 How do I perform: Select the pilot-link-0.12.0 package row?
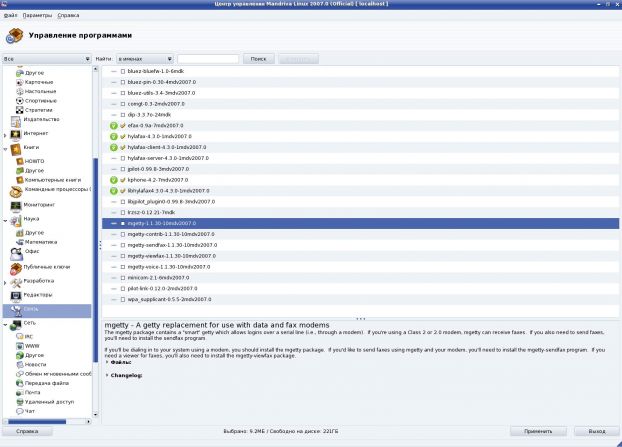360,289
